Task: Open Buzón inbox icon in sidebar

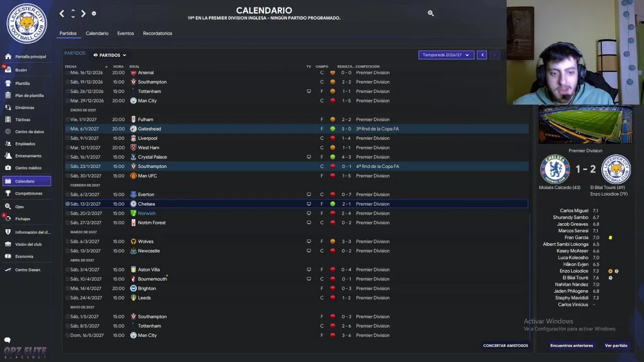Action: point(8,69)
